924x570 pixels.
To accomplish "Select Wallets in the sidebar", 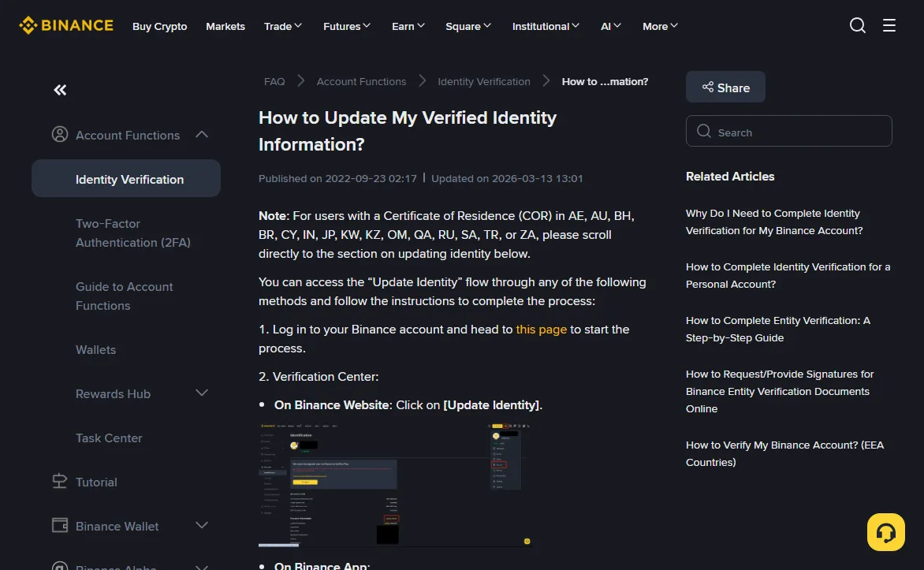I will 95,349.
